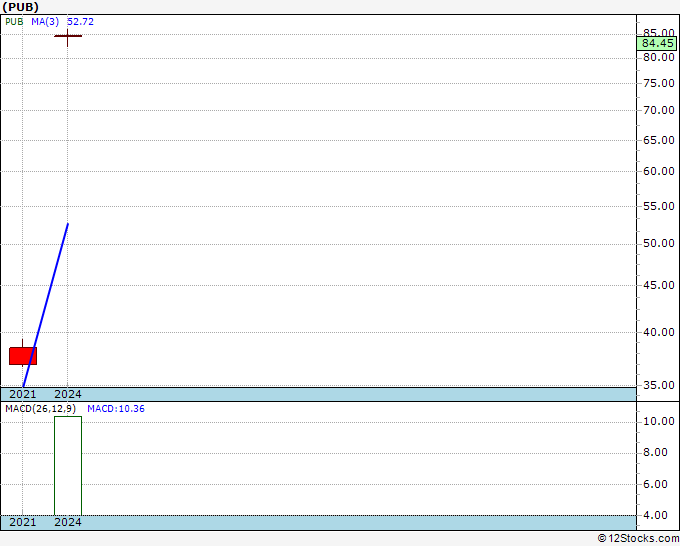Select the red 2021 candlestick
This screenshot has width=680, height=546.
23,356
